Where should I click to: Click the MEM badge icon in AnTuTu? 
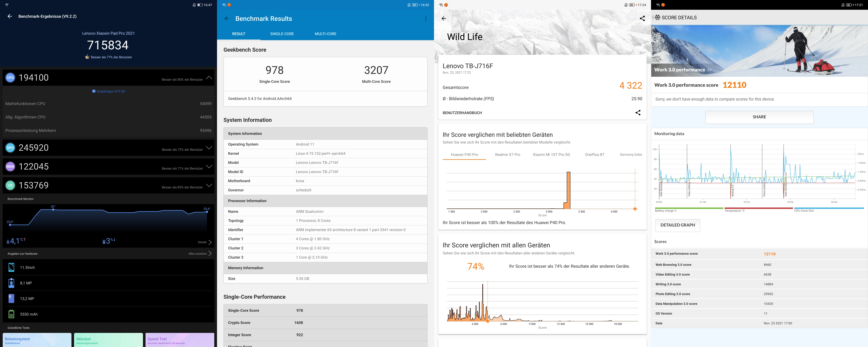[x=10, y=166]
